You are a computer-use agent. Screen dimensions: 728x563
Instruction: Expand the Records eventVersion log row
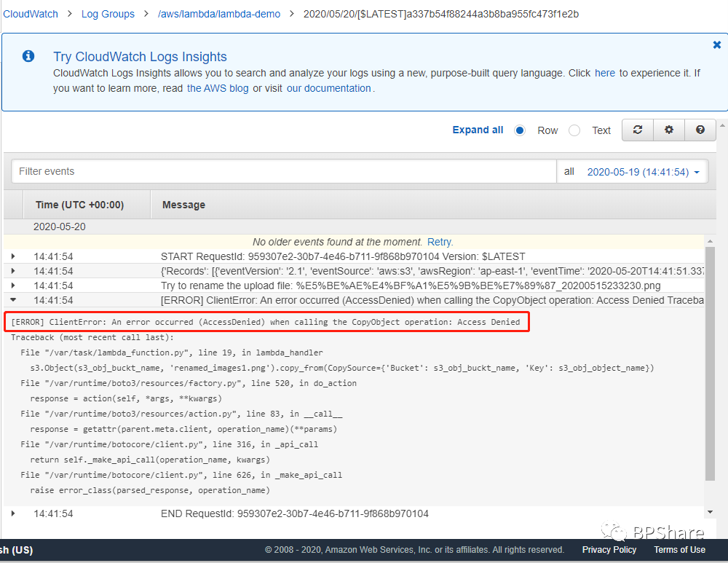point(13,271)
